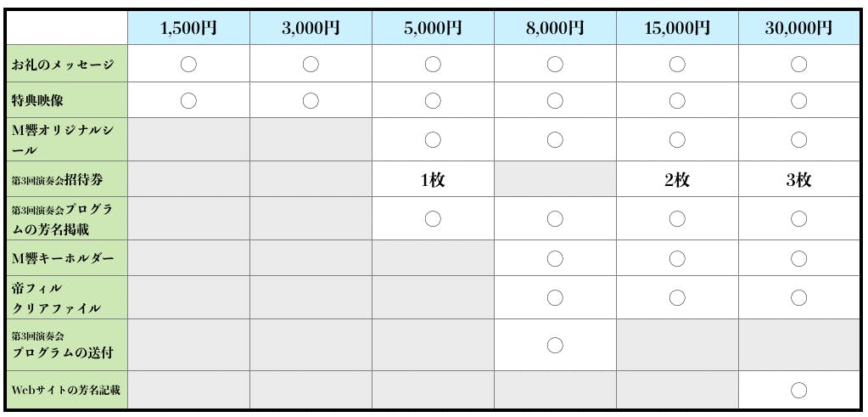Click the 1,500円 column header
Screen dimensions: 868x417
(x=188, y=28)
